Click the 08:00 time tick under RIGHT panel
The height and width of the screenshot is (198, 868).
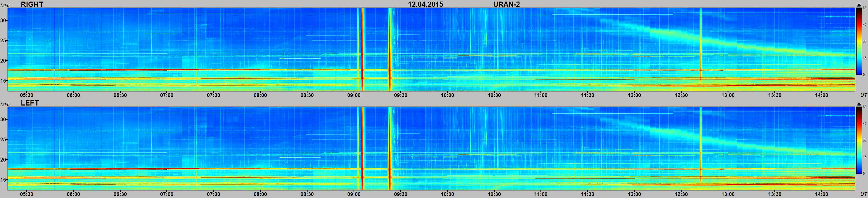pyautogui.click(x=260, y=95)
